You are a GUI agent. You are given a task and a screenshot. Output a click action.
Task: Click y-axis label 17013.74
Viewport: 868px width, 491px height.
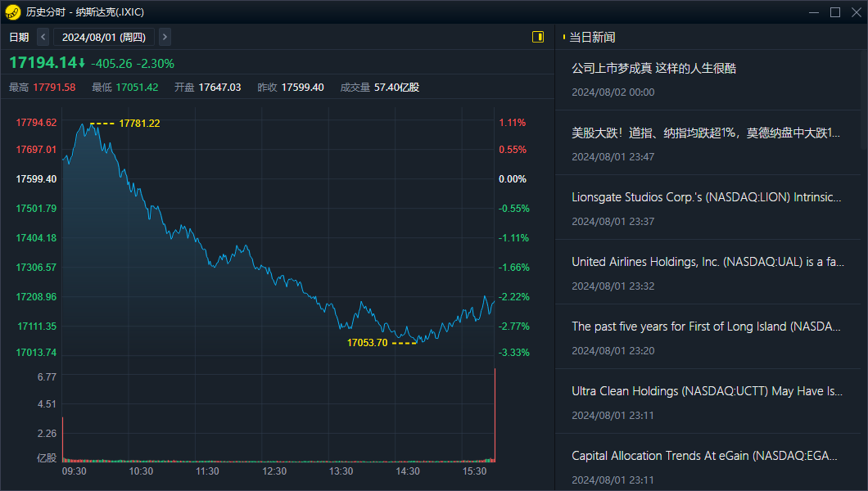[37, 353]
